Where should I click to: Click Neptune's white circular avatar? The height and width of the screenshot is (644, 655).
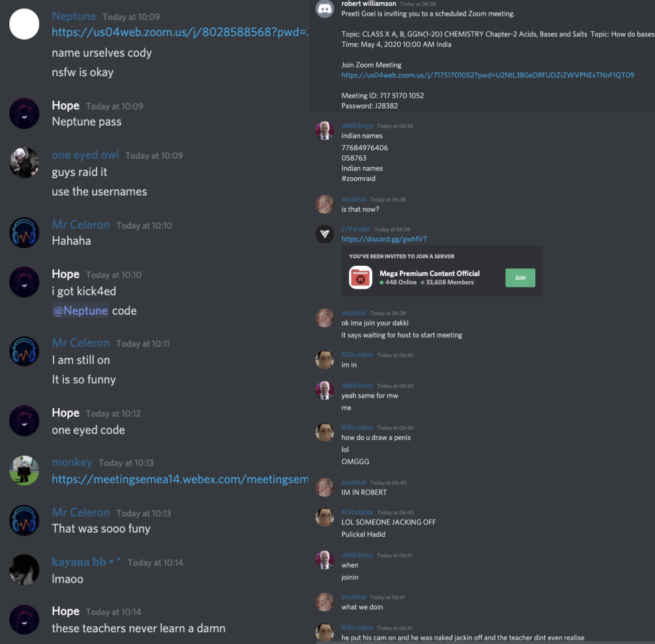[24, 24]
